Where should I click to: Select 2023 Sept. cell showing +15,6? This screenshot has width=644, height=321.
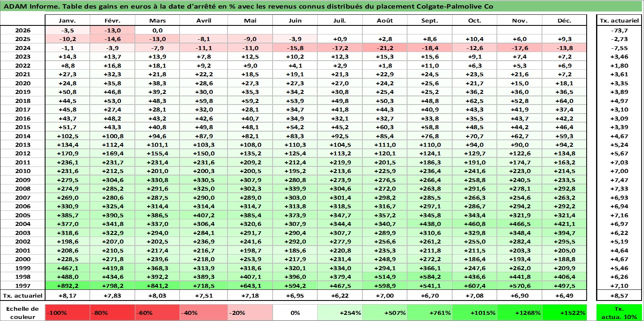pos(430,57)
